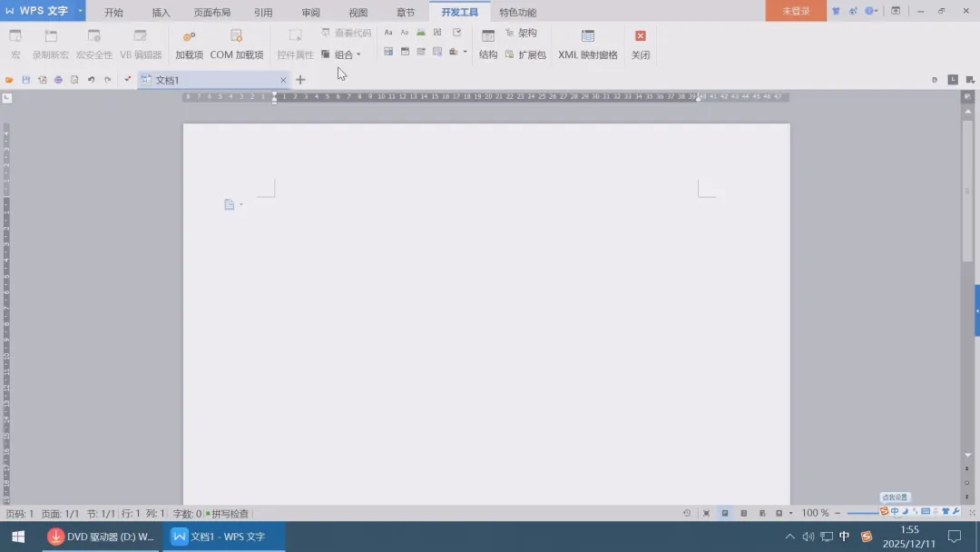Click the 架构 schema button

point(521,33)
